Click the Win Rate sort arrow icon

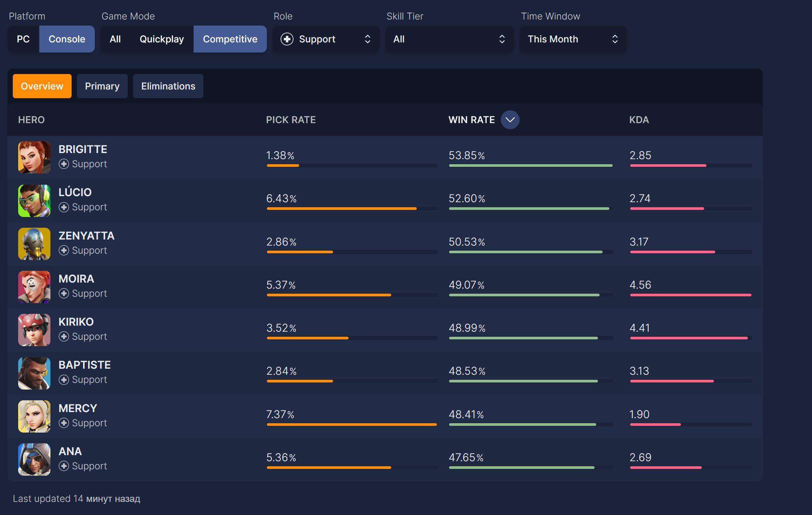510,120
